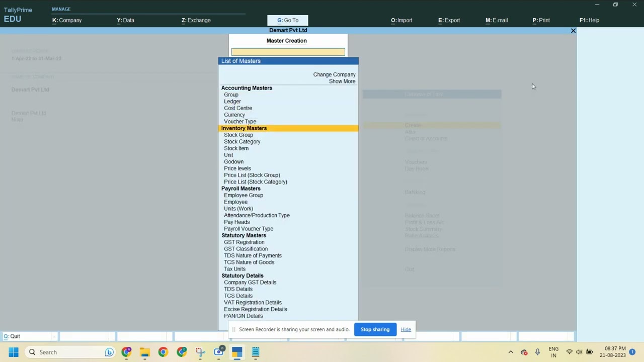Click Change Company in the list

coord(334,74)
